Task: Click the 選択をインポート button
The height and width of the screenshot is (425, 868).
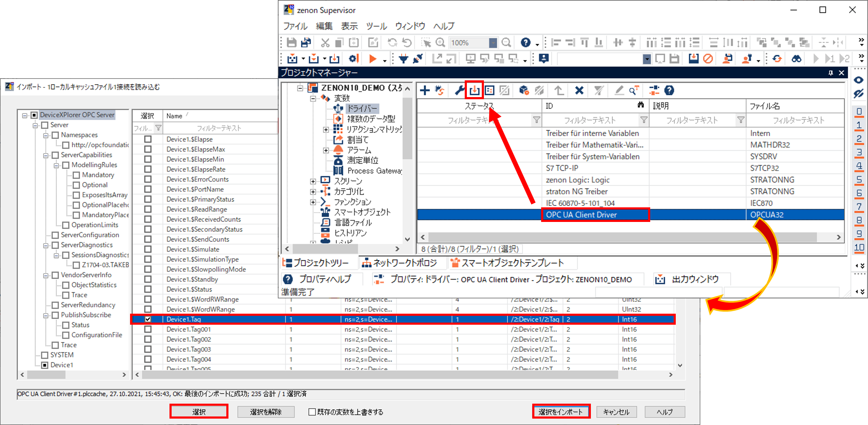Action: (561, 412)
